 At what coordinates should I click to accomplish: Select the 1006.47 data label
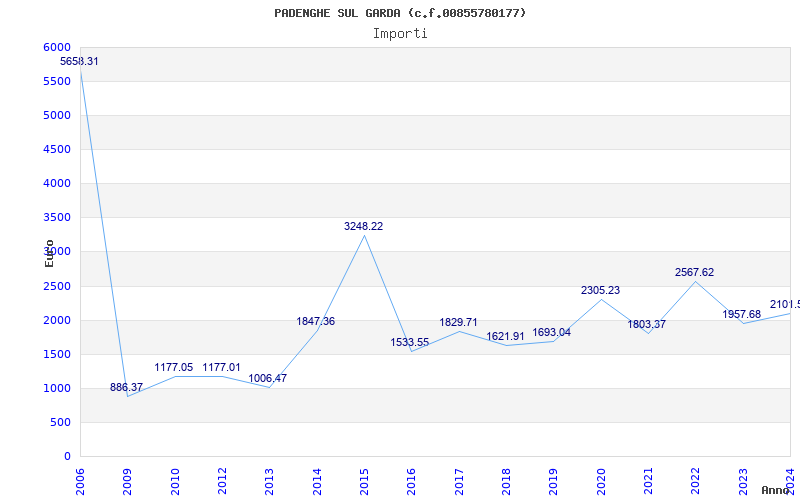coord(268,379)
